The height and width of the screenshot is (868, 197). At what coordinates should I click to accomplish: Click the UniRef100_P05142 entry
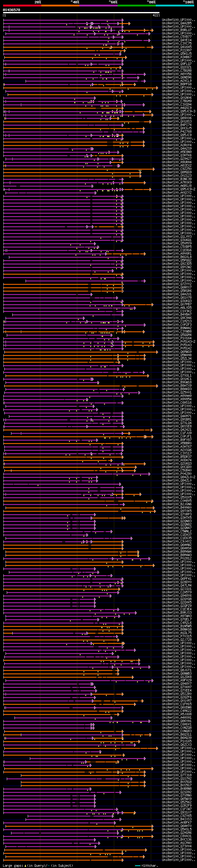(x=176, y=349)
